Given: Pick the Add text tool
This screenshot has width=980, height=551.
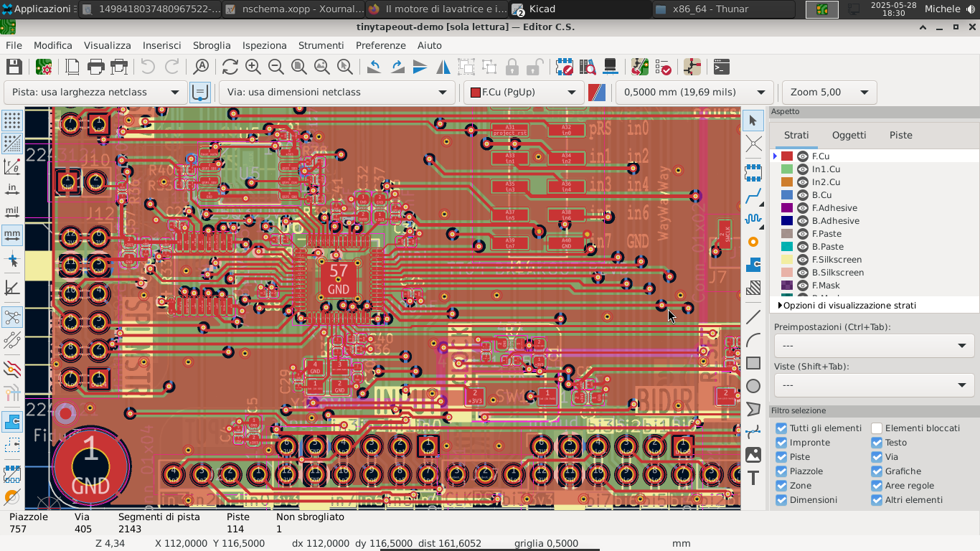Looking at the screenshot, I should click(x=753, y=478).
